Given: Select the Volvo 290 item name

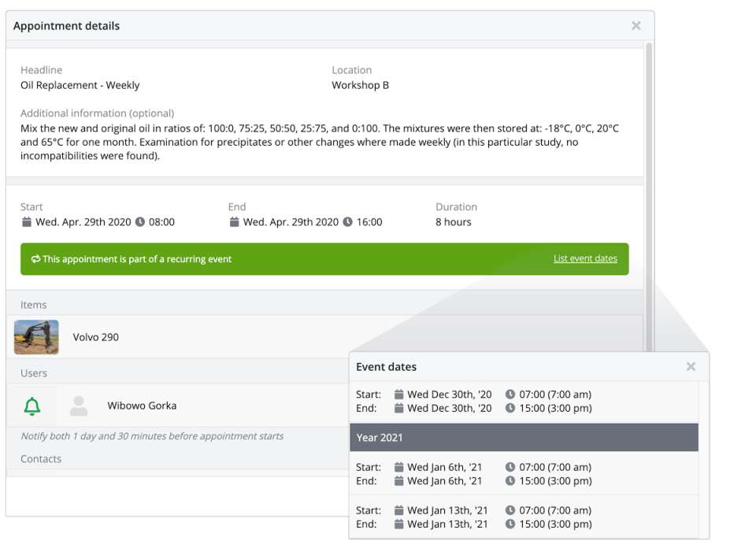Looking at the screenshot, I should [x=96, y=337].
